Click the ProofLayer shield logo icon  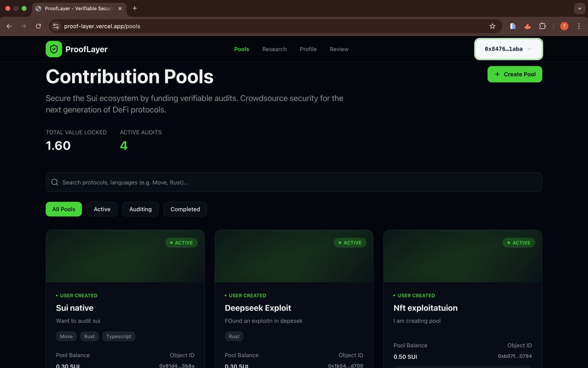click(54, 49)
